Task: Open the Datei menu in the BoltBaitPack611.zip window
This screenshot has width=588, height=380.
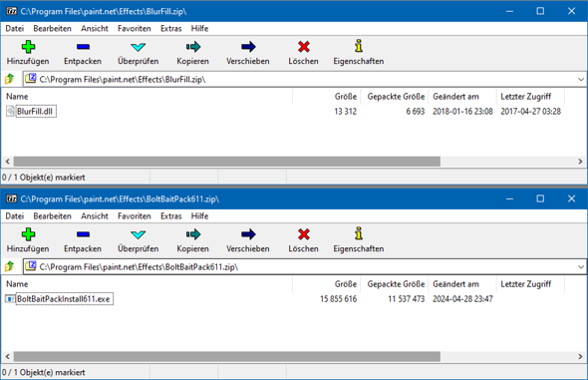Action: point(15,216)
